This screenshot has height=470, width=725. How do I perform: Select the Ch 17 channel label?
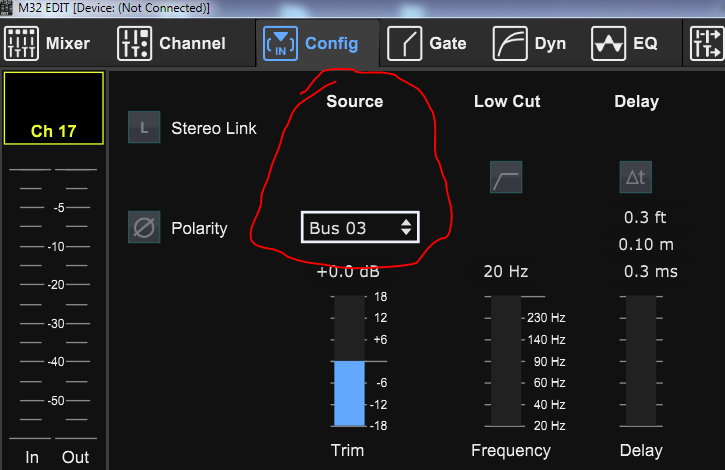pos(54,132)
